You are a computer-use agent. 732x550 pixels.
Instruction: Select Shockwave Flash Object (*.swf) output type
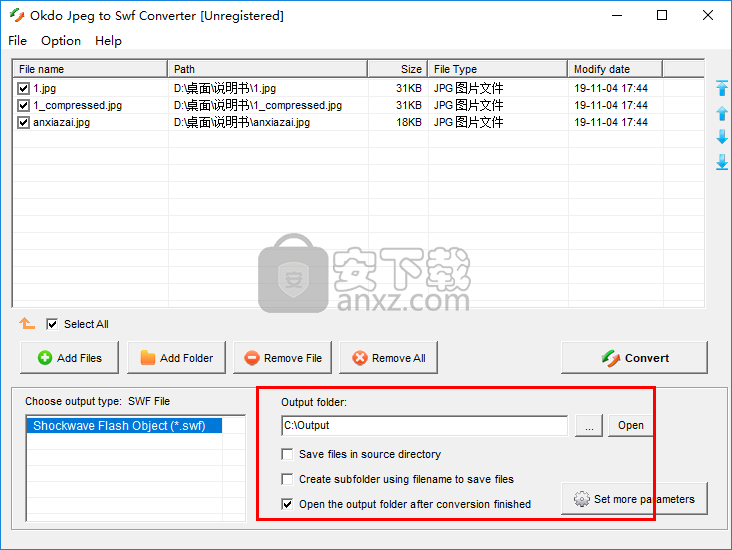(124, 426)
